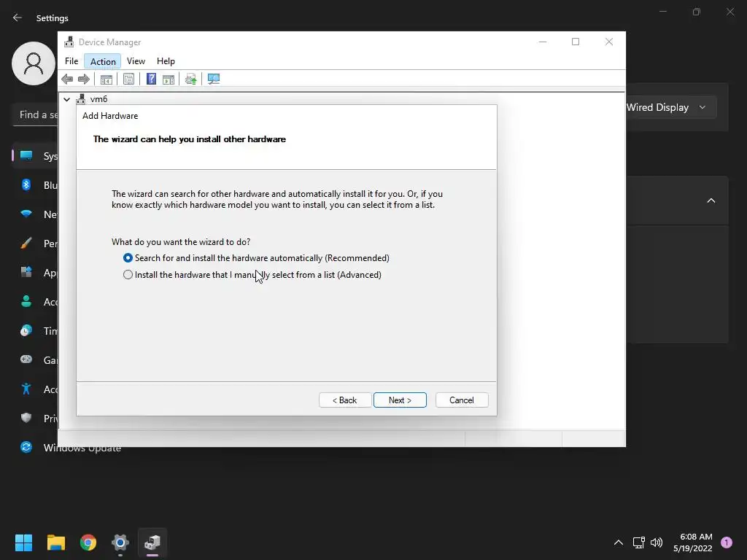Screen dimensions: 747x560
Task: Open the clock and date in the taskbar
Action: pyautogui.click(x=693, y=542)
